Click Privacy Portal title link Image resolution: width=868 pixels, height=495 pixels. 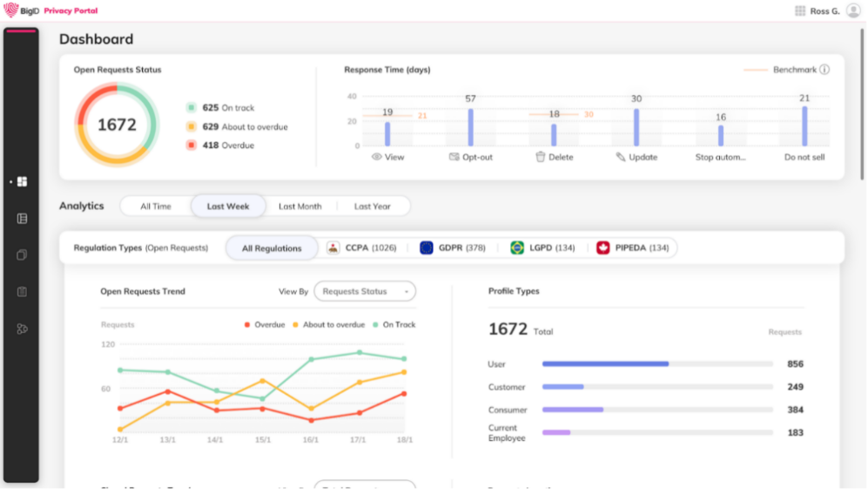(71, 10)
